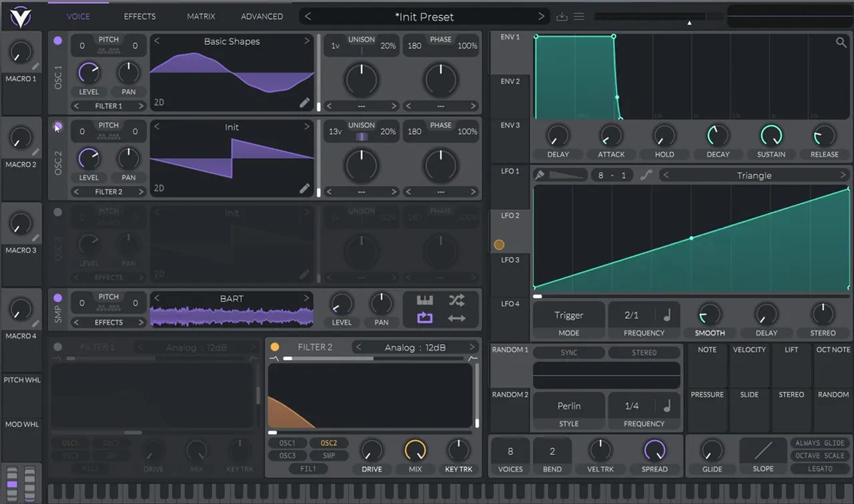Open the Basic Shapes wavetable selector
Viewport: 854px width, 504px height.
pos(232,41)
